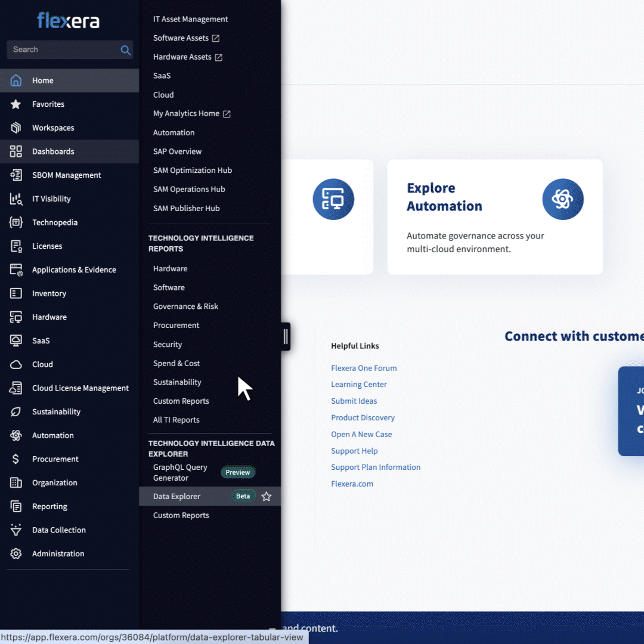
Task: Click the Explore Automation atom icon
Action: click(x=562, y=199)
